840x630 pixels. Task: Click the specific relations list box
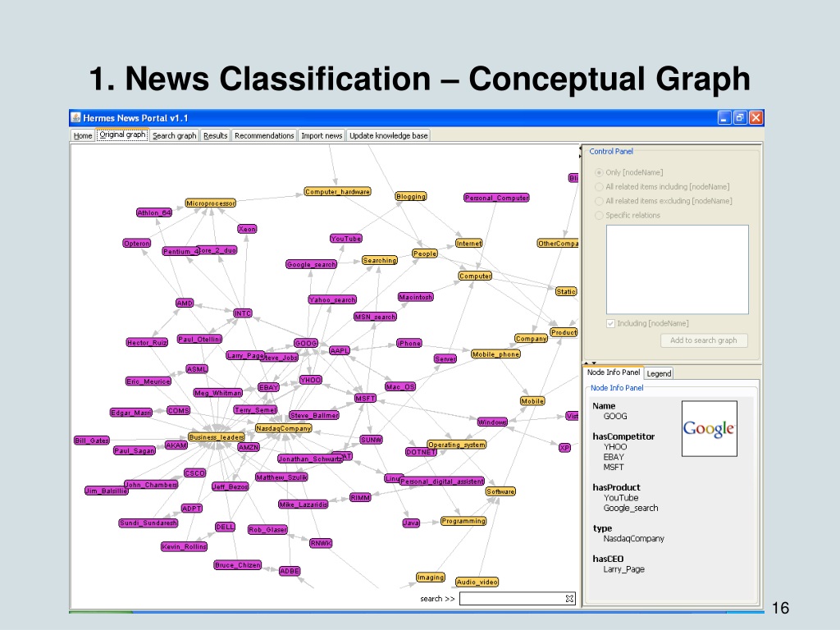pyautogui.click(x=677, y=269)
